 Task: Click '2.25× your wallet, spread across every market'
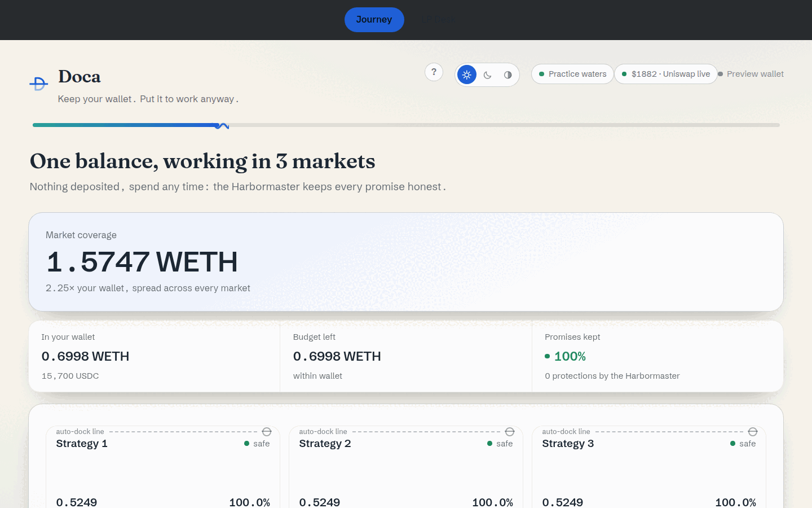click(x=148, y=288)
